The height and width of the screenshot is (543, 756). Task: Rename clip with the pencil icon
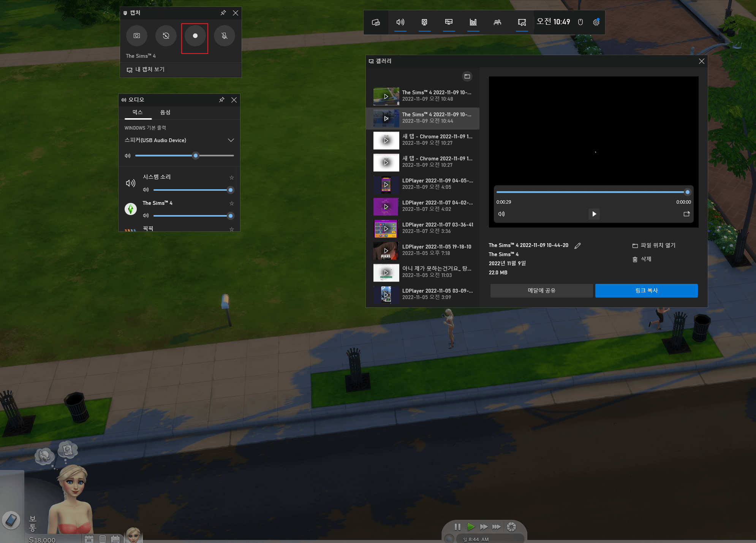577,246
